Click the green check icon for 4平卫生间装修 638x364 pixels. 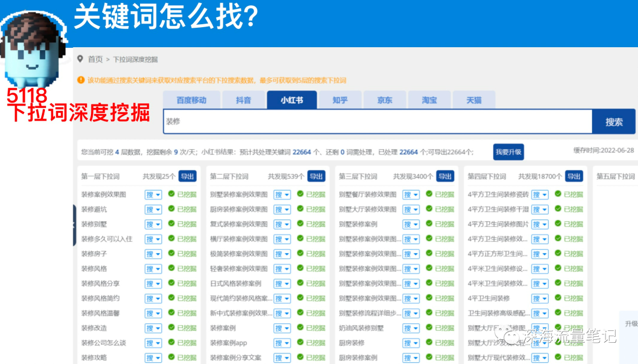pyautogui.click(x=558, y=298)
